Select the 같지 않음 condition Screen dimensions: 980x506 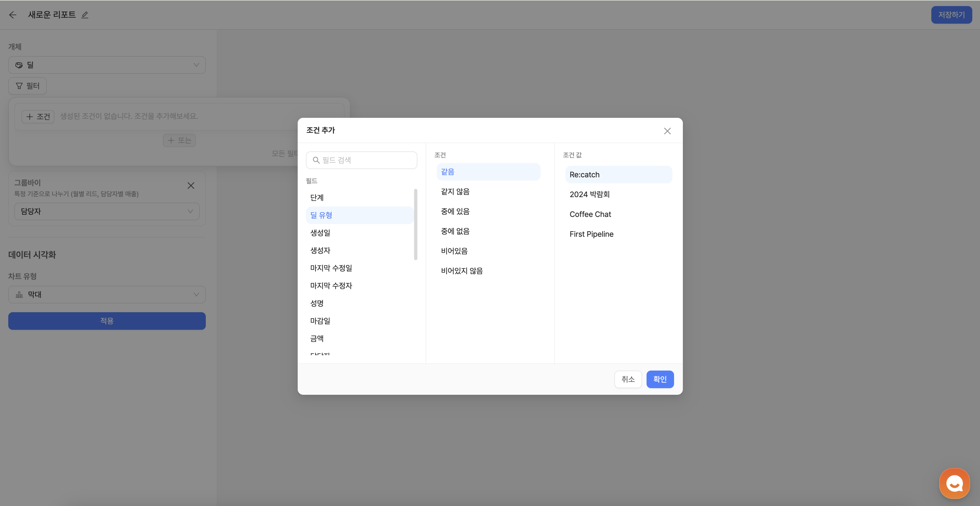[455, 191]
